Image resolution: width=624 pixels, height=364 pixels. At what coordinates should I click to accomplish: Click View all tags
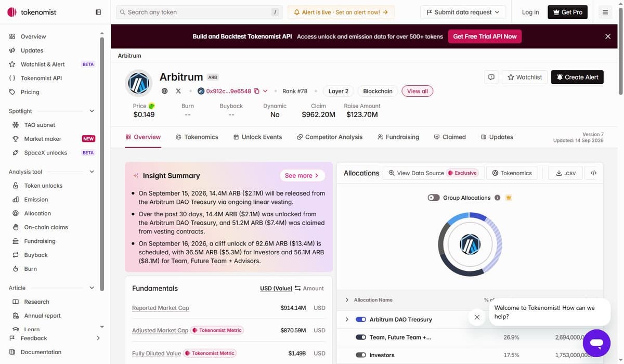[x=418, y=91]
